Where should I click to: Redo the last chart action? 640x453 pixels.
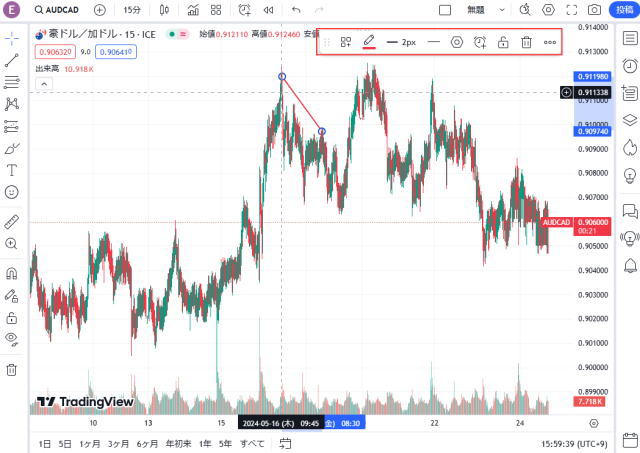coord(319,10)
